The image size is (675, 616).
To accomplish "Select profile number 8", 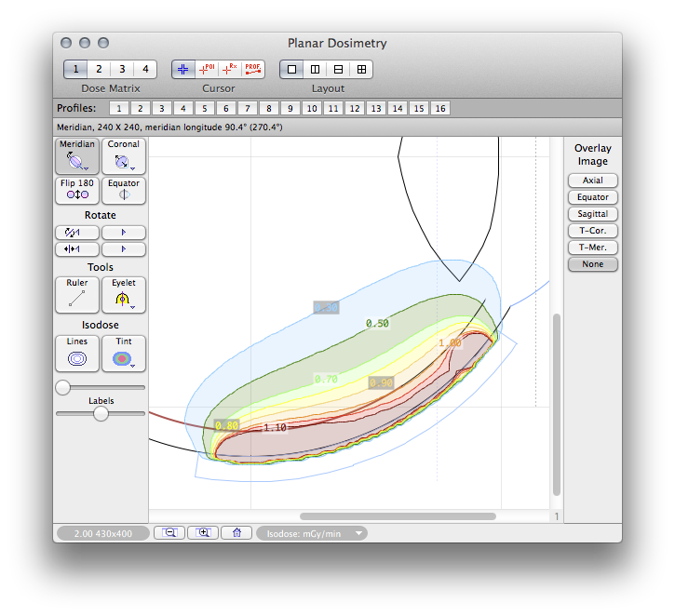I will (268, 109).
